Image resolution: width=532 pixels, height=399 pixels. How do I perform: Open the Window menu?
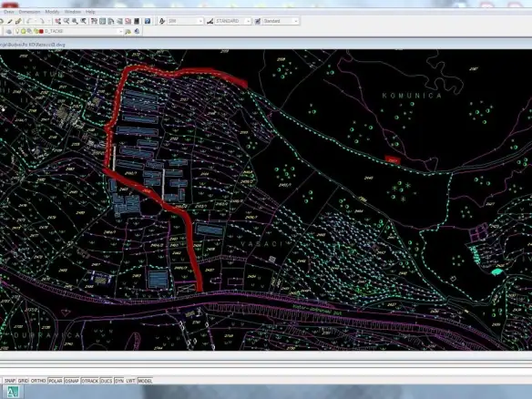point(73,12)
